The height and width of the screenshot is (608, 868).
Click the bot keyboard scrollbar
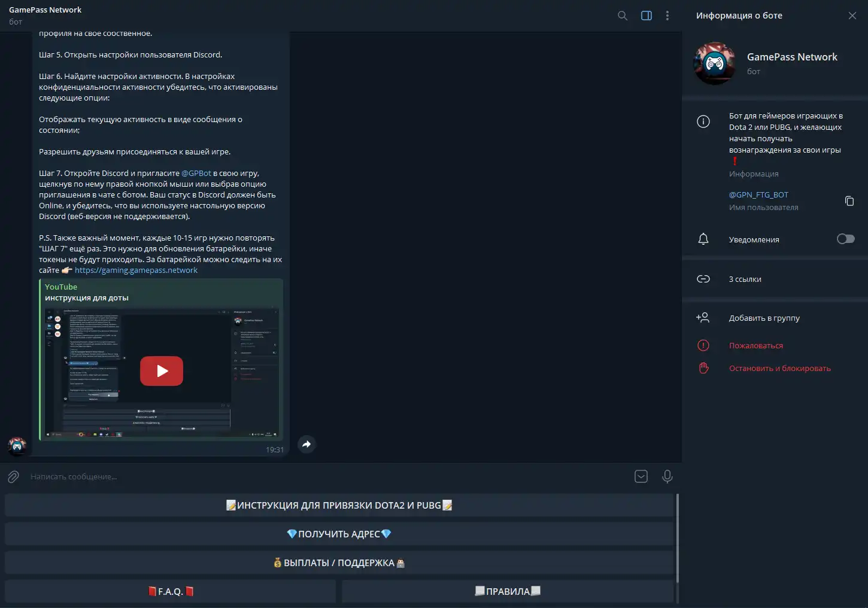tap(678, 539)
